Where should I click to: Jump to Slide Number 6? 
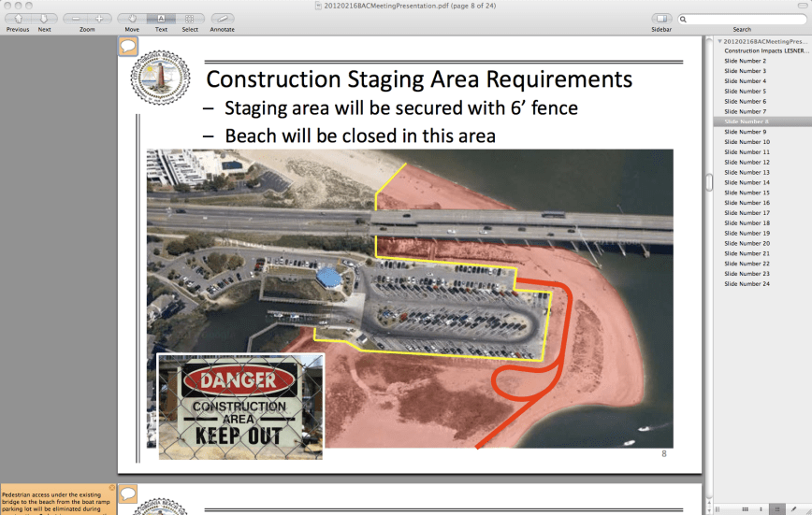tap(745, 102)
